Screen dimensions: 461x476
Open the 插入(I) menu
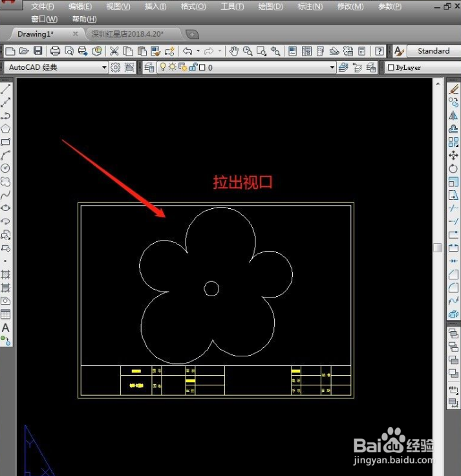coord(155,6)
